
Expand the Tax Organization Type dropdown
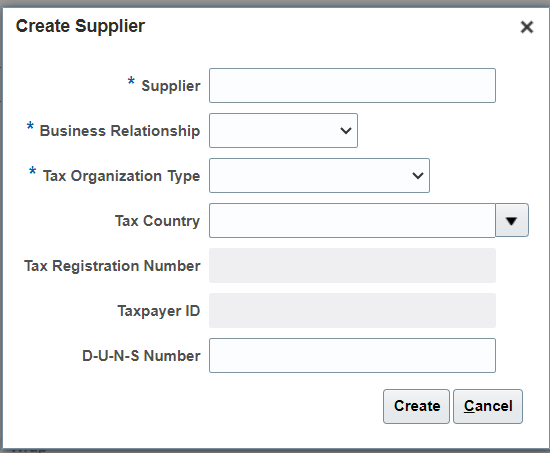click(319, 175)
